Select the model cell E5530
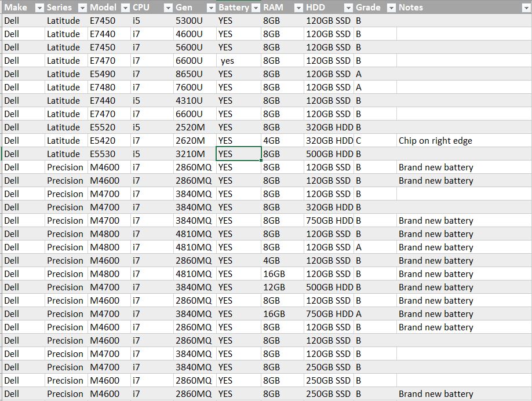 click(x=110, y=154)
